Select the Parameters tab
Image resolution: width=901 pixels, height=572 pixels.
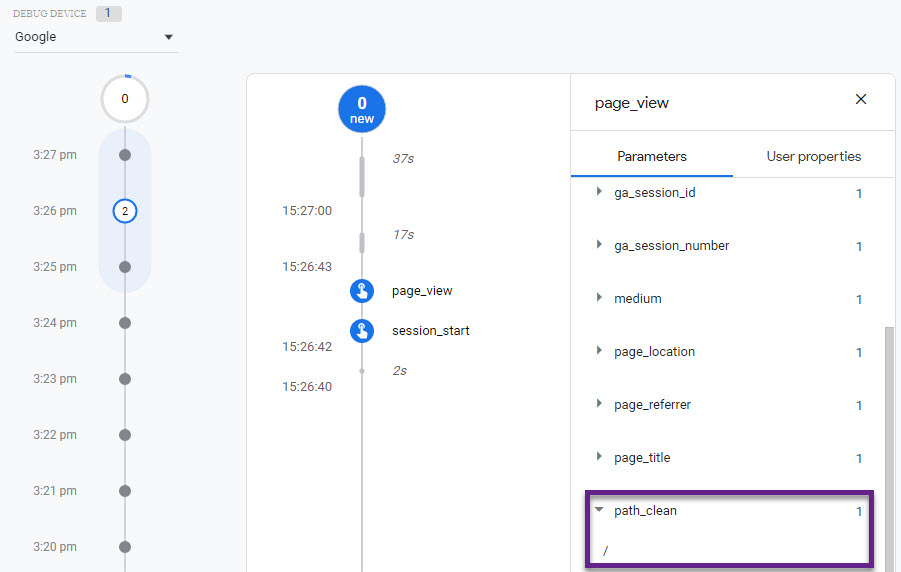coord(652,156)
